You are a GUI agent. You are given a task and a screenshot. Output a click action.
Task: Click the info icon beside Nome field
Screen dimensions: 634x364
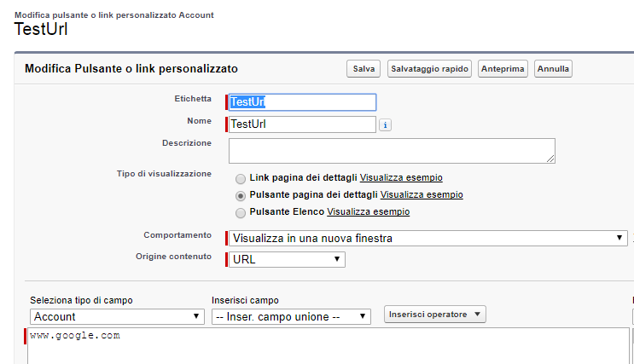click(x=385, y=125)
